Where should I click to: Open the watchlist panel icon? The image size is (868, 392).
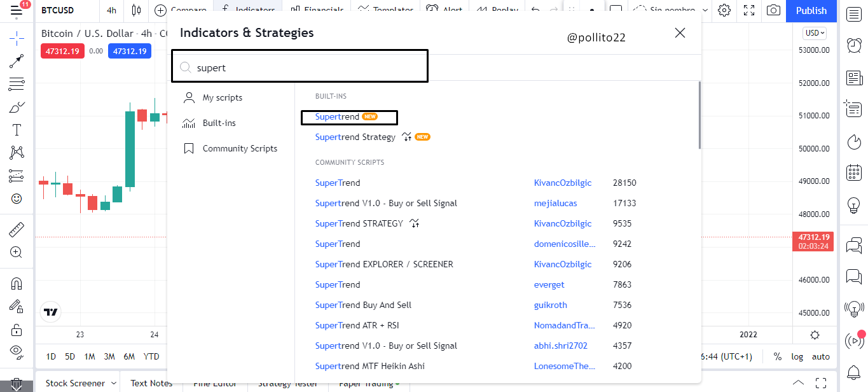854,15
